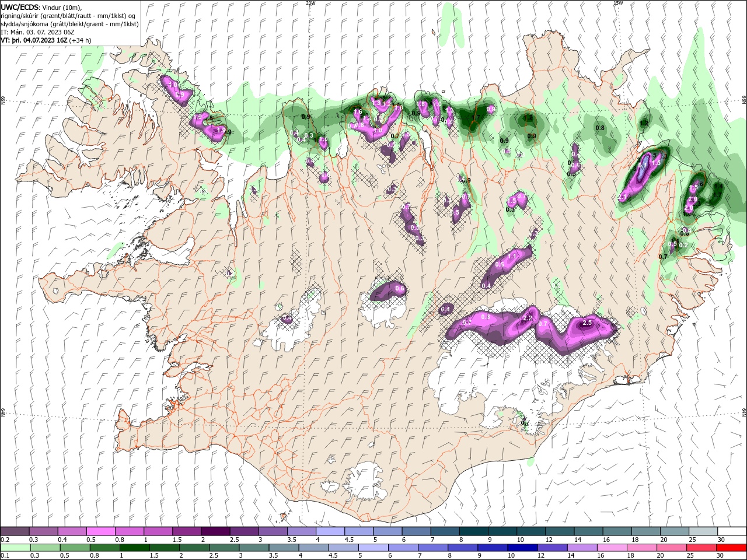The image size is (747, 560).
Task: Click the '20W' longitude label at top
Action: 310,3
